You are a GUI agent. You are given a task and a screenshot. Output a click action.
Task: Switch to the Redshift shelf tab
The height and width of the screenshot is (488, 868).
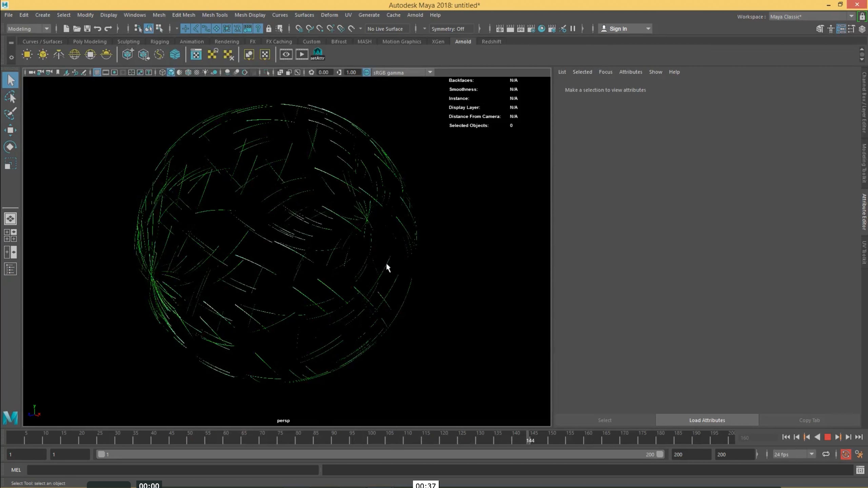[491, 41]
